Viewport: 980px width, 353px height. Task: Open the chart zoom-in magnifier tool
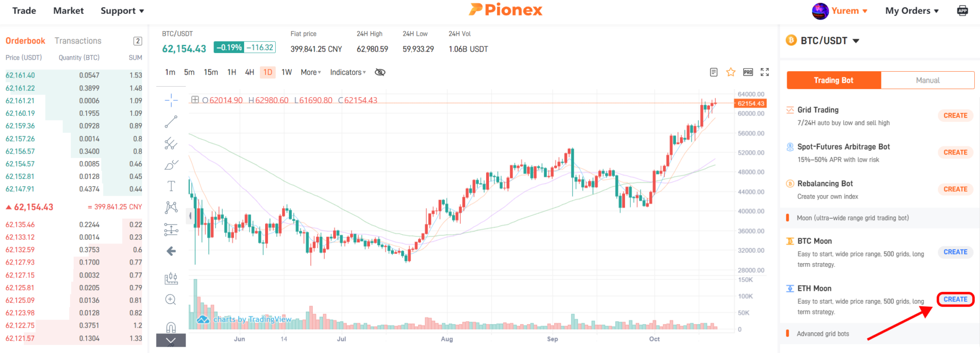[170, 300]
